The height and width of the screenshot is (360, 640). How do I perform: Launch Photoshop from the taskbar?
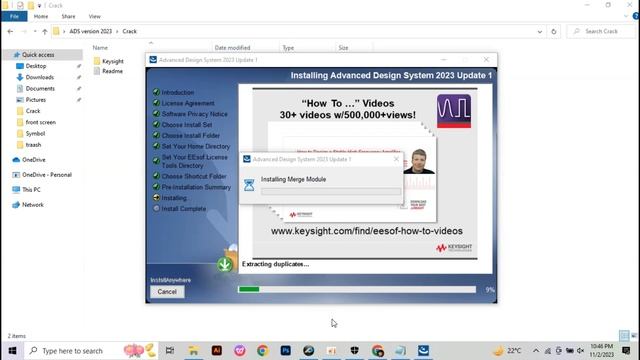coord(286,351)
